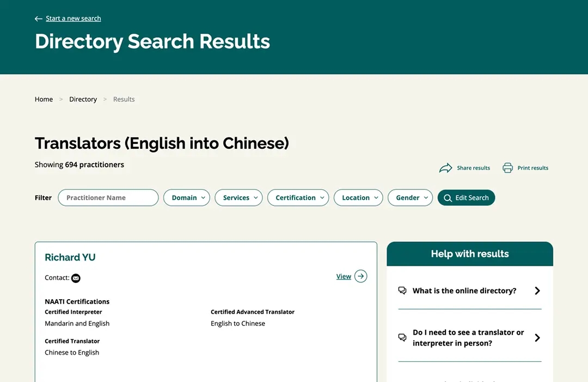Viewport: 588px width, 382px height.
Task: Open the Location filter dropdown
Action: point(358,198)
